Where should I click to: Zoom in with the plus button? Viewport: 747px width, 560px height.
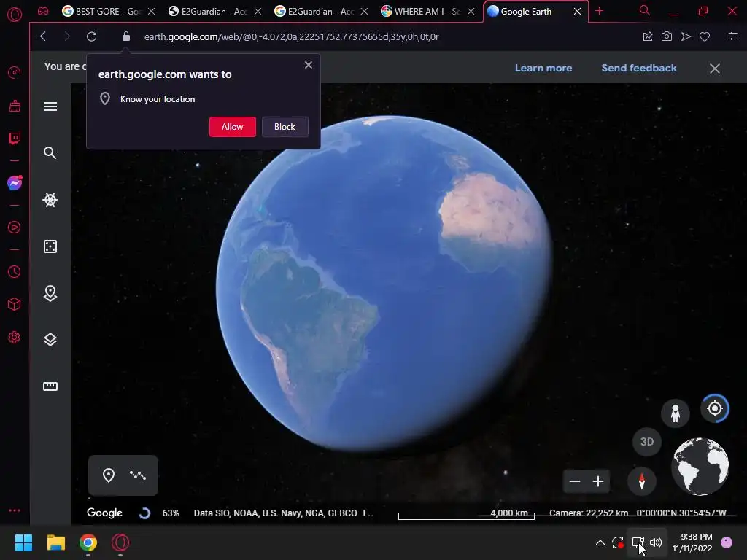(598, 481)
